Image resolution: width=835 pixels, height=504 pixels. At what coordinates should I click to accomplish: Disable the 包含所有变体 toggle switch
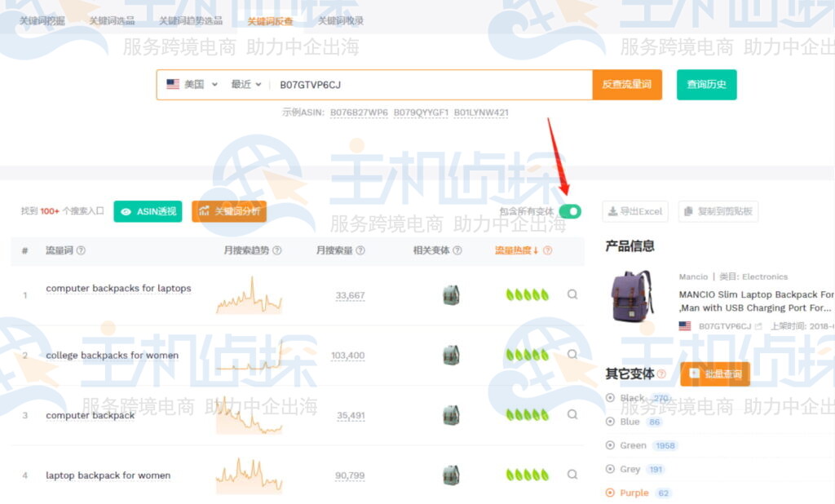pos(571,210)
